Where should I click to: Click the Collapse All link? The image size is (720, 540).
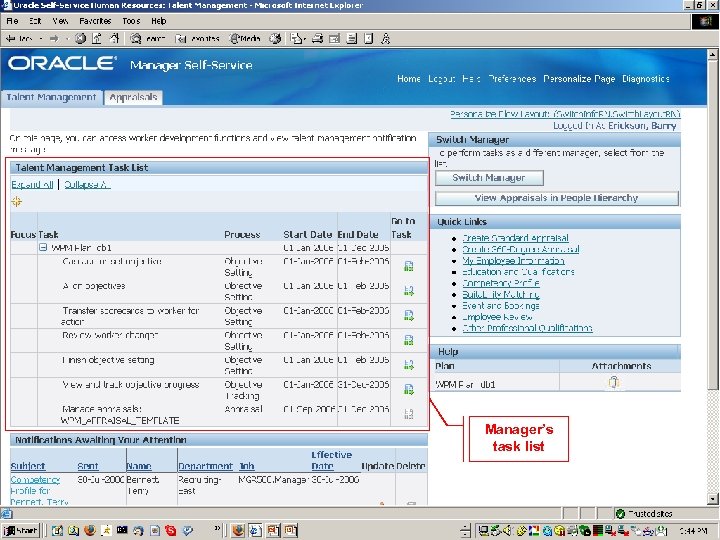click(x=87, y=185)
